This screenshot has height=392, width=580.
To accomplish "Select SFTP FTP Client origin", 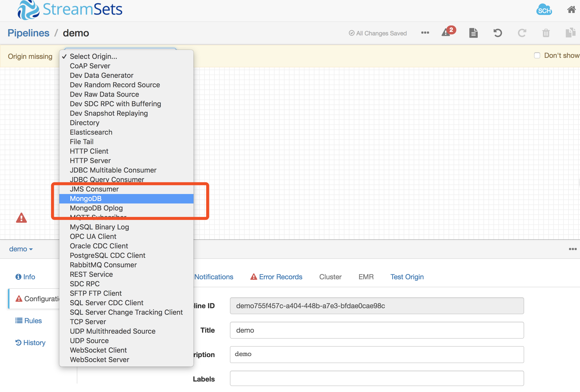I will pyautogui.click(x=126, y=294).
